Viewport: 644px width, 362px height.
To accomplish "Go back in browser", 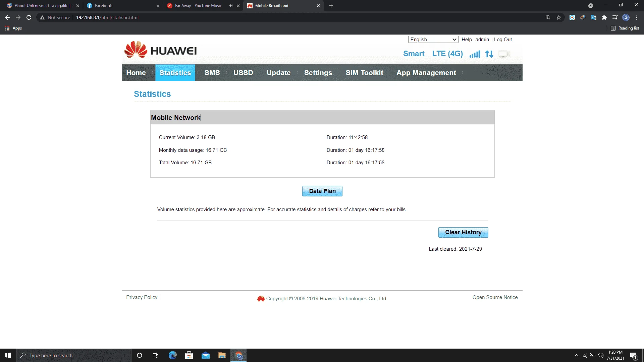I will tap(7, 17).
